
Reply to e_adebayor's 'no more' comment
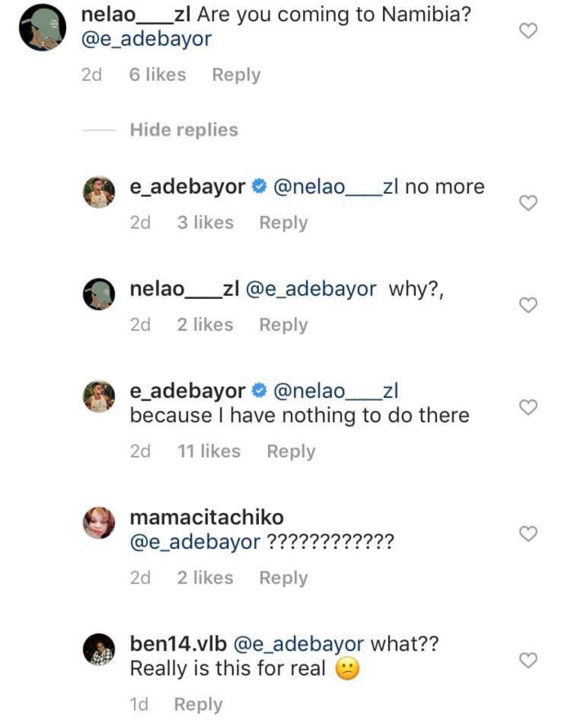(x=283, y=222)
